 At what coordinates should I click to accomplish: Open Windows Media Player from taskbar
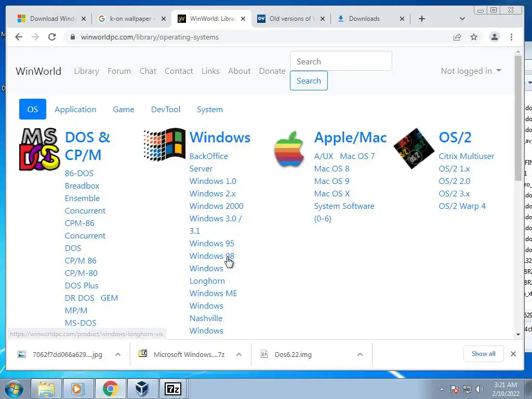point(77,389)
